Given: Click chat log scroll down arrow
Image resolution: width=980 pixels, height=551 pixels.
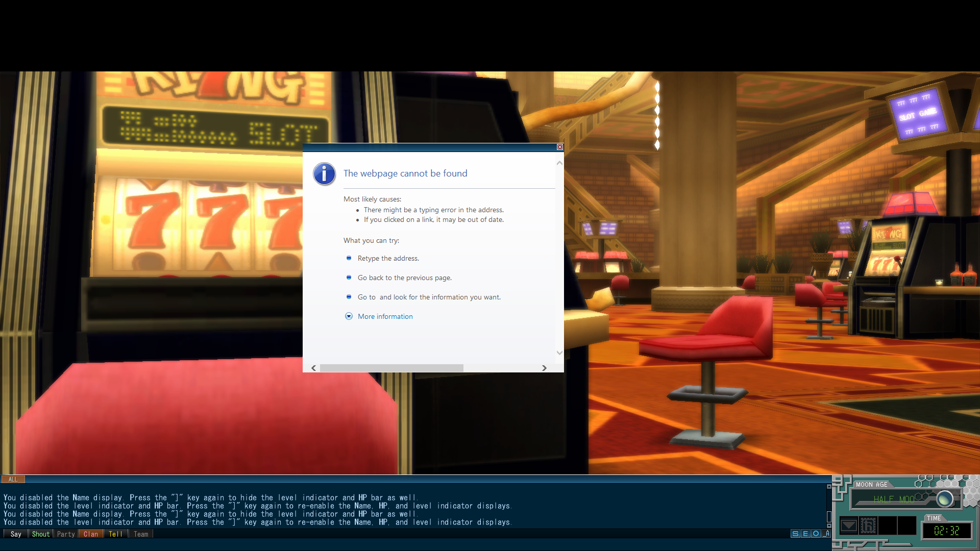Looking at the screenshot, I should click(x=829, y=525).
